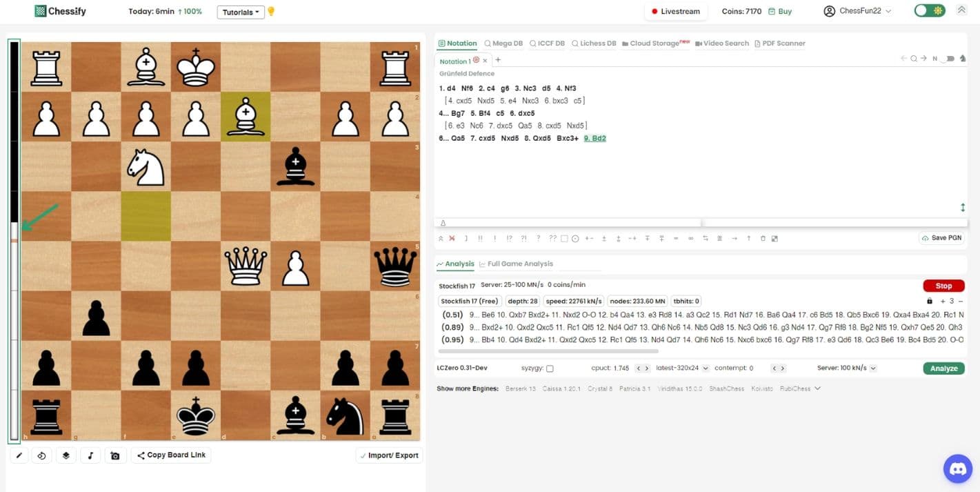Click Copy Board Link

[171, 455]
